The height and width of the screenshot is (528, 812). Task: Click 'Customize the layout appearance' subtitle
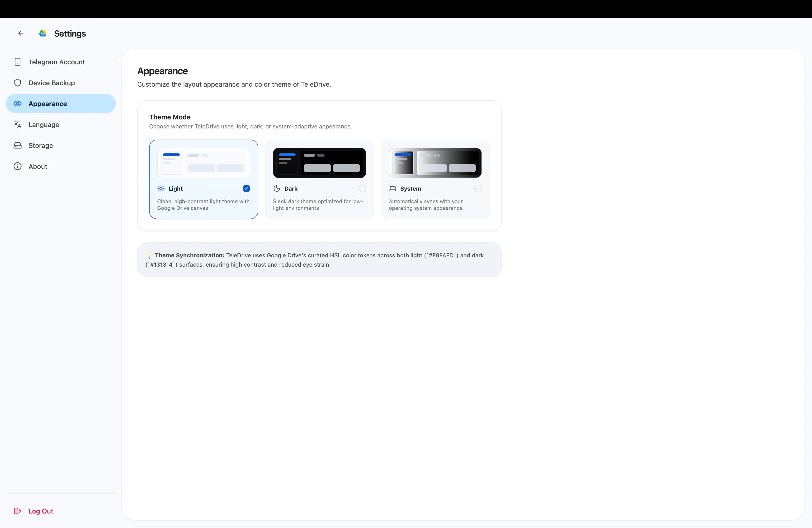(x=234, y=84)
